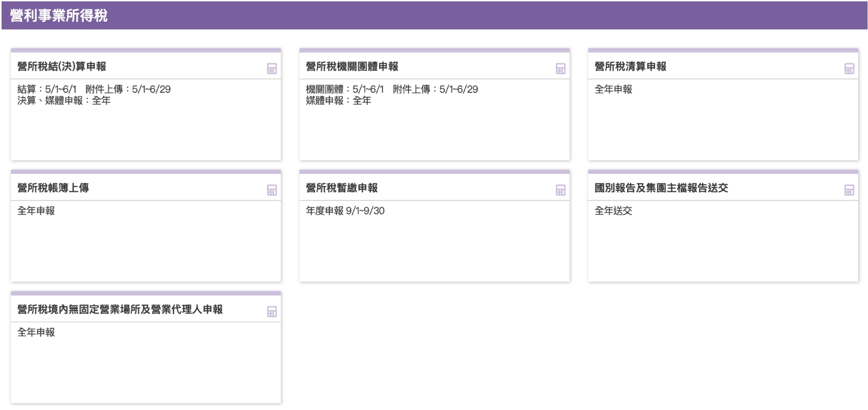868x410 pixels.
Task: Click calculator icon on 營所稅機關團體申報 card
Action: point(560,69)
